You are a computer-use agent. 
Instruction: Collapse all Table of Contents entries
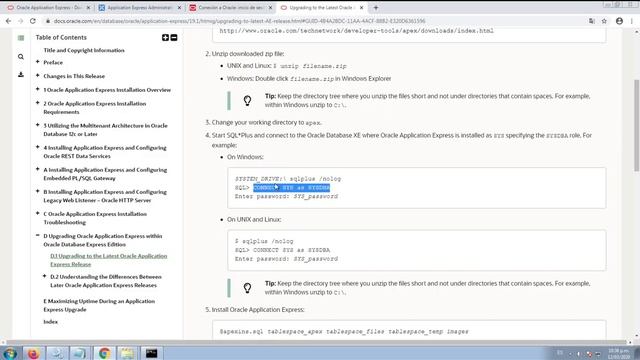pos(174,38)
